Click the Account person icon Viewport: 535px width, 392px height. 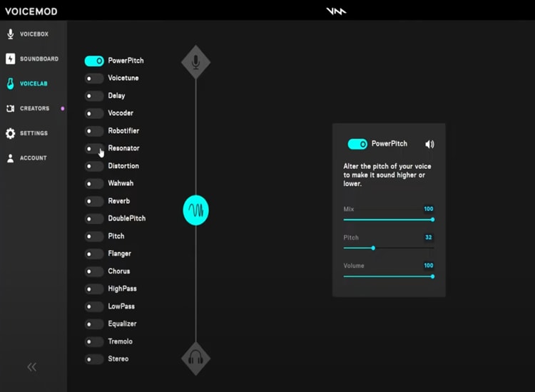click(11, 158)
